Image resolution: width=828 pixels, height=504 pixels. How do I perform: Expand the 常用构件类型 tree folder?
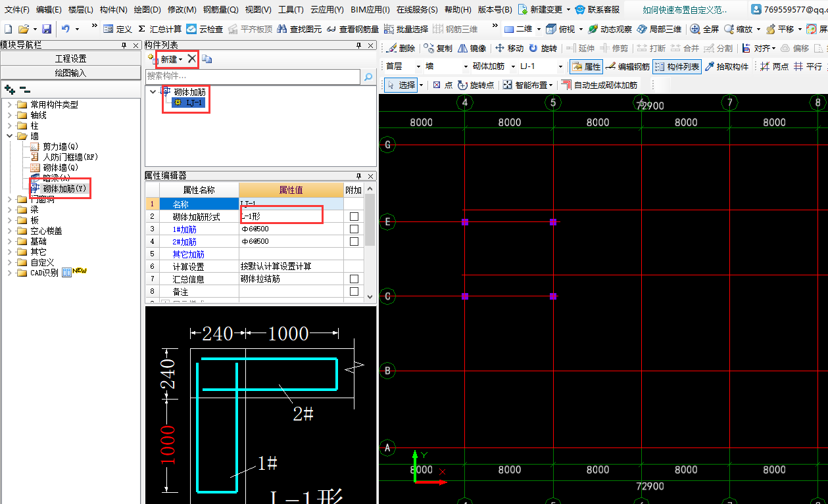click(11, 104)
